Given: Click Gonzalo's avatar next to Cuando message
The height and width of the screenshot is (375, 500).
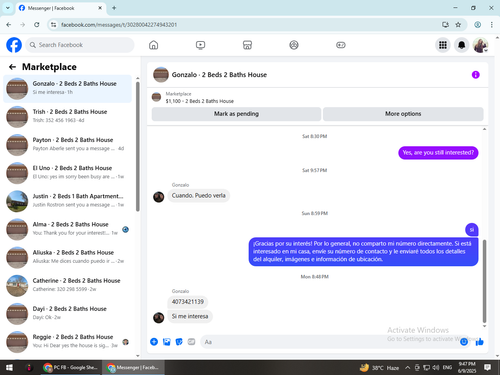Looking at the screenshot, I should [159, 197].
